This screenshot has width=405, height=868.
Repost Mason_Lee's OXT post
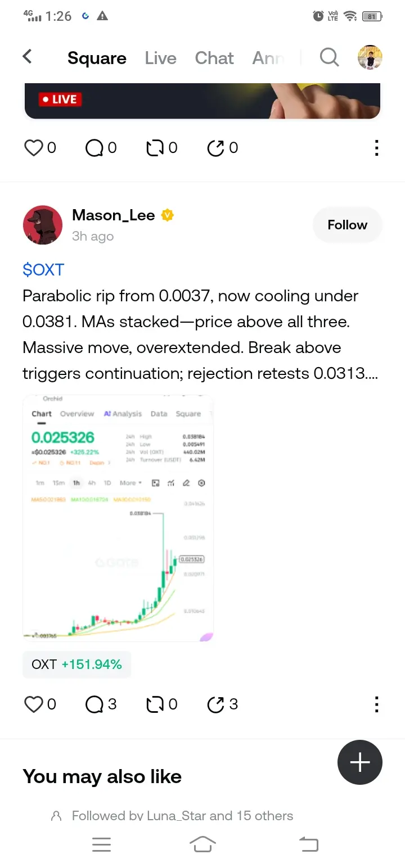point(155,704)
